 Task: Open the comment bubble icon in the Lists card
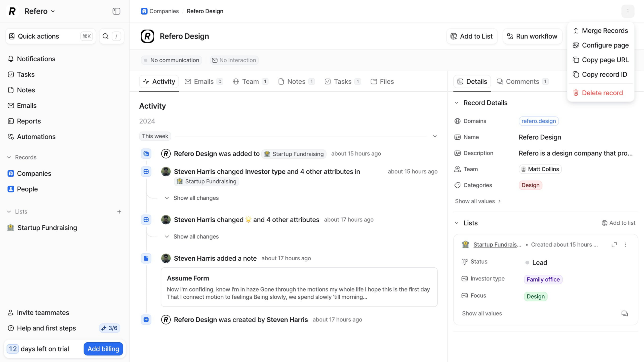(624, 313)
